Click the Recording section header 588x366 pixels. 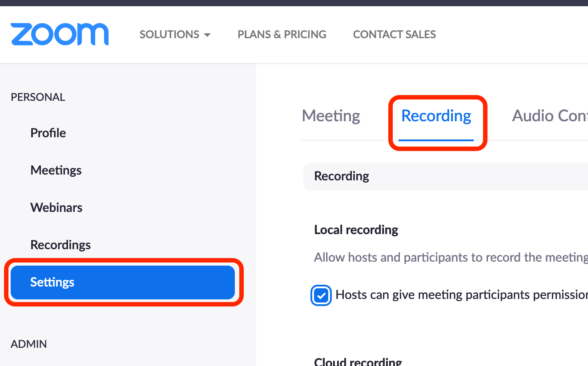click(x=446, y=176)
